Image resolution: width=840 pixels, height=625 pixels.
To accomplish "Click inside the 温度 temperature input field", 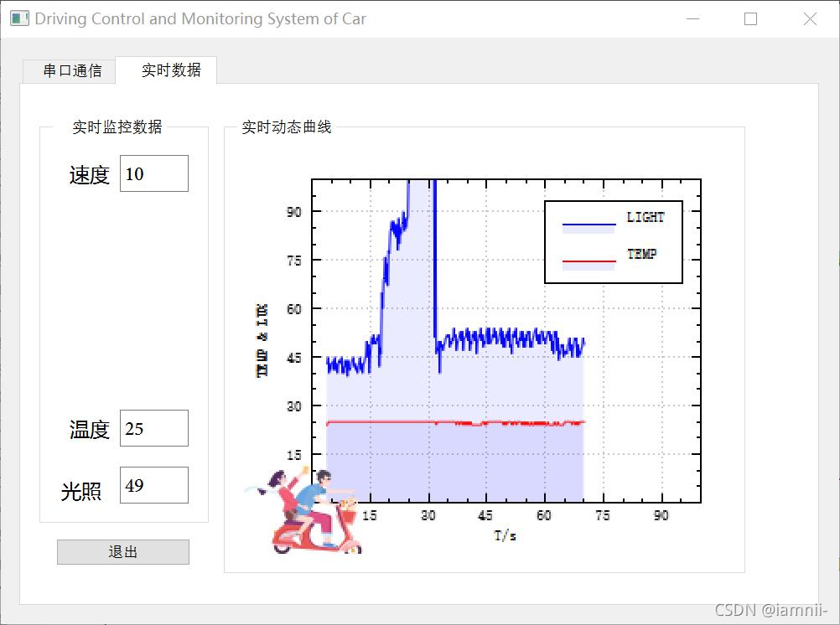I will point(154,428).
